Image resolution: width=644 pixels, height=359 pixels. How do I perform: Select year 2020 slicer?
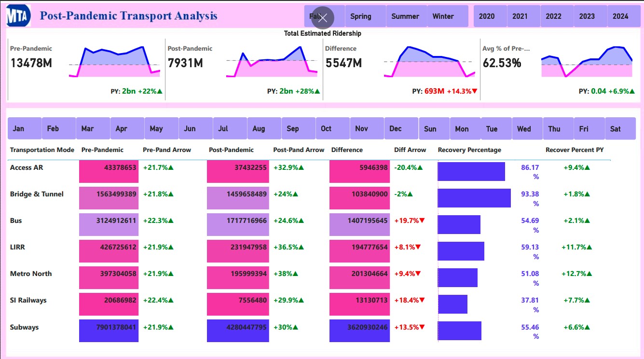(x=490, y=16)
